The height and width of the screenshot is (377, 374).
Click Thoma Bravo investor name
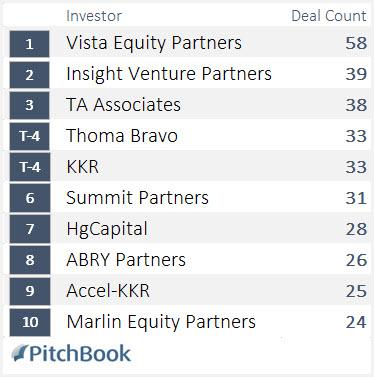122,136
